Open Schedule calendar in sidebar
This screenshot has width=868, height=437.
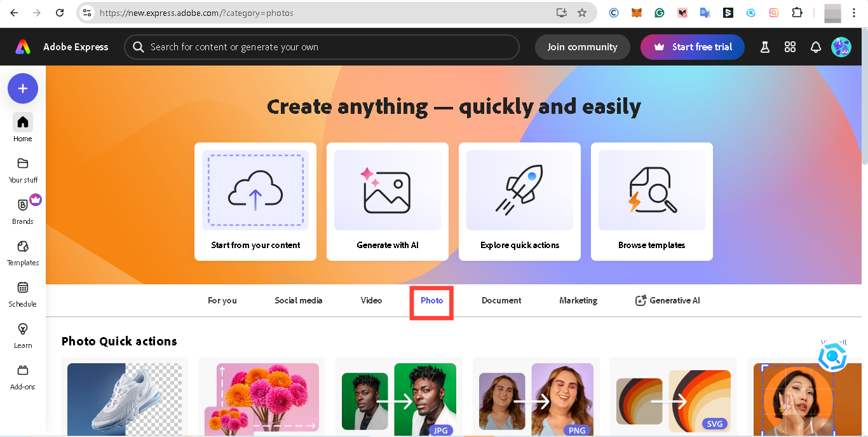pyautogui.click(x=23, y=294)
